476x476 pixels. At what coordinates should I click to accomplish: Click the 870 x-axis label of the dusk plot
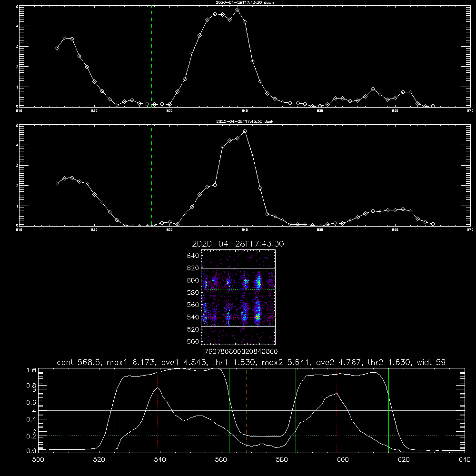pos(470,230)
